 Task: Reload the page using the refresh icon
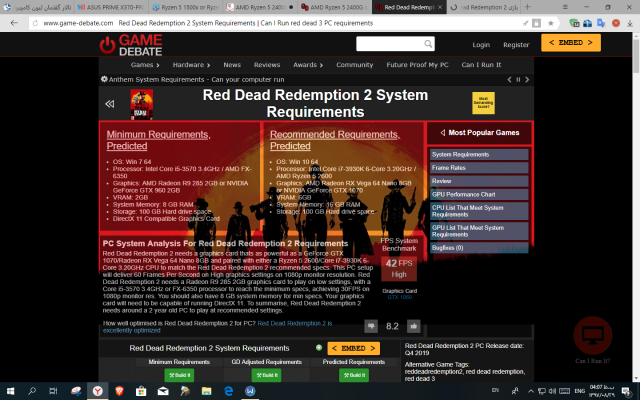coord(36,23)
